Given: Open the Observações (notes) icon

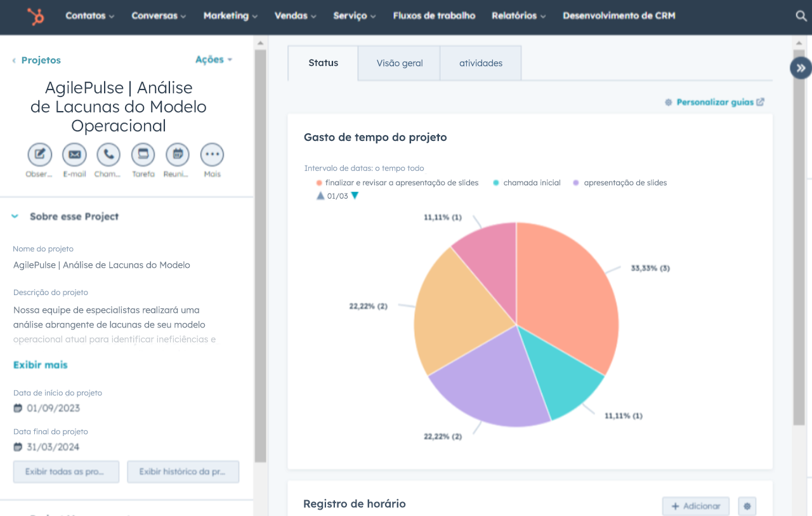Looking at the screenshot, I should point(39,154).
